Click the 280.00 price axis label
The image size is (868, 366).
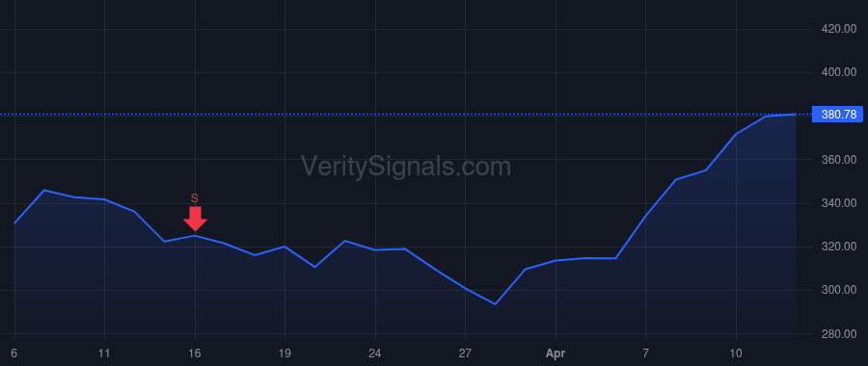839,334
